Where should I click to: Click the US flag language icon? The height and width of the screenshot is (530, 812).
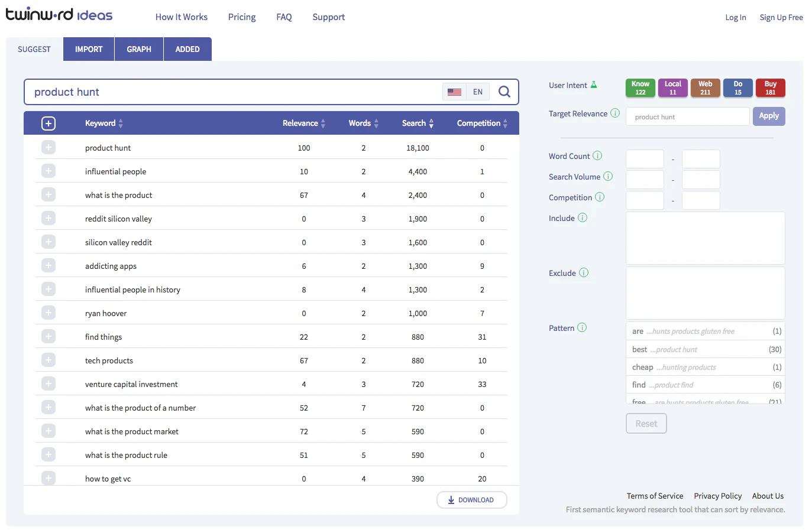click(454, 92)
